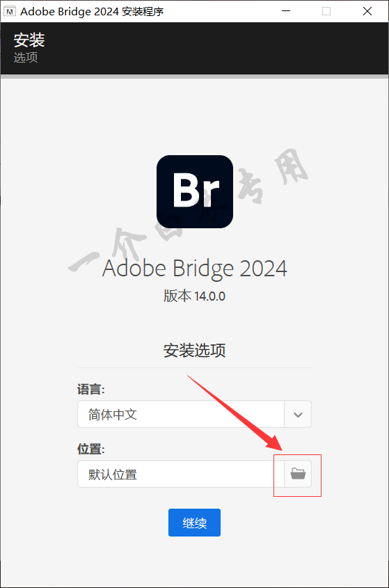Click the 安装选项 section heading

coord(194,350)
